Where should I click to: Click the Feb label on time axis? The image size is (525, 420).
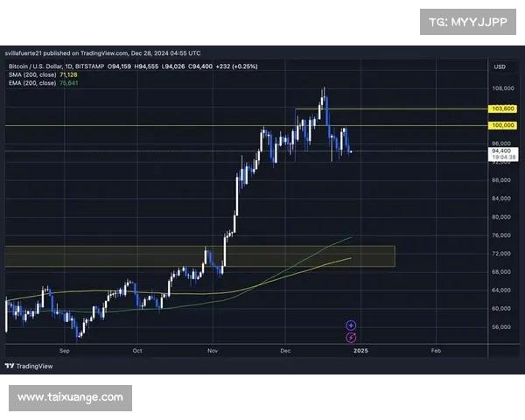coord(435,350)
